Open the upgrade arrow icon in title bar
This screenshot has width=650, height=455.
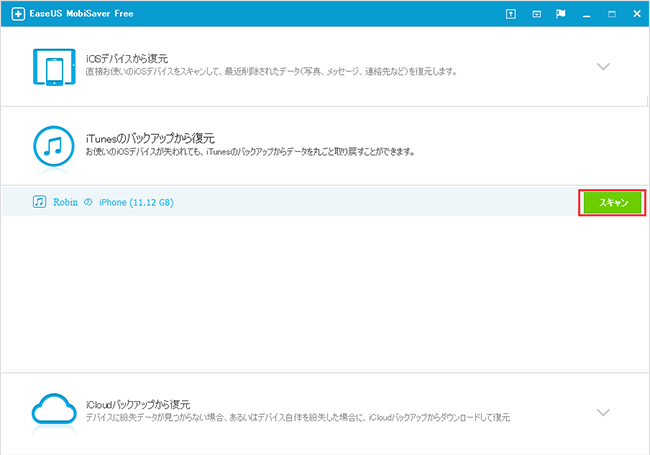(511, 14)
